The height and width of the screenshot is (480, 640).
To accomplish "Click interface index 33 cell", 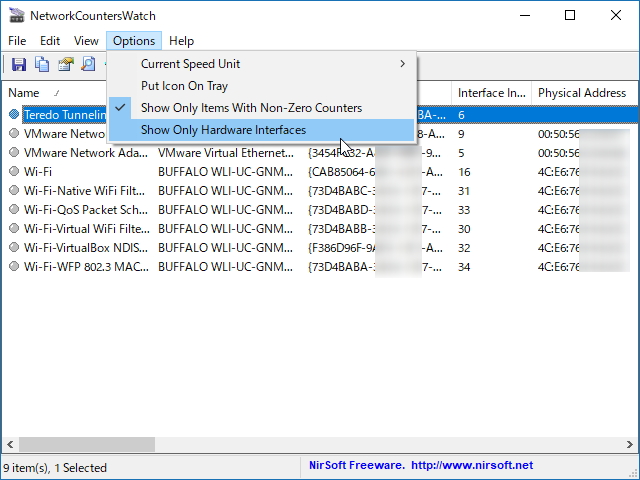I will tap(464, 210).
